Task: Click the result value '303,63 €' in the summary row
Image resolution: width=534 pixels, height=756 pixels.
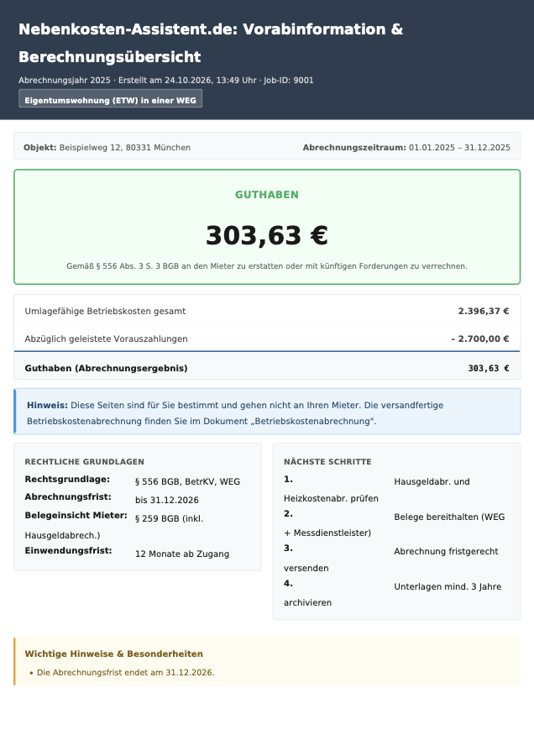Action: 489,369
